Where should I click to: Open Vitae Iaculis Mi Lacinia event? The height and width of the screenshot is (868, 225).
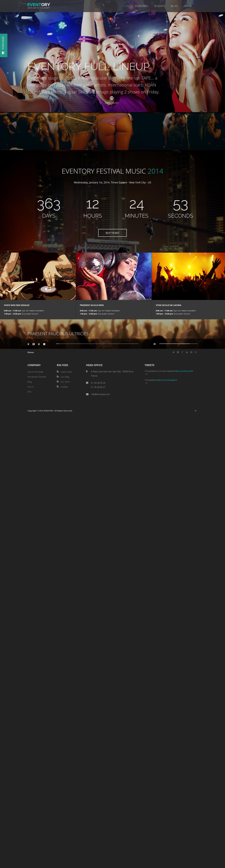(x=168, y=305)
